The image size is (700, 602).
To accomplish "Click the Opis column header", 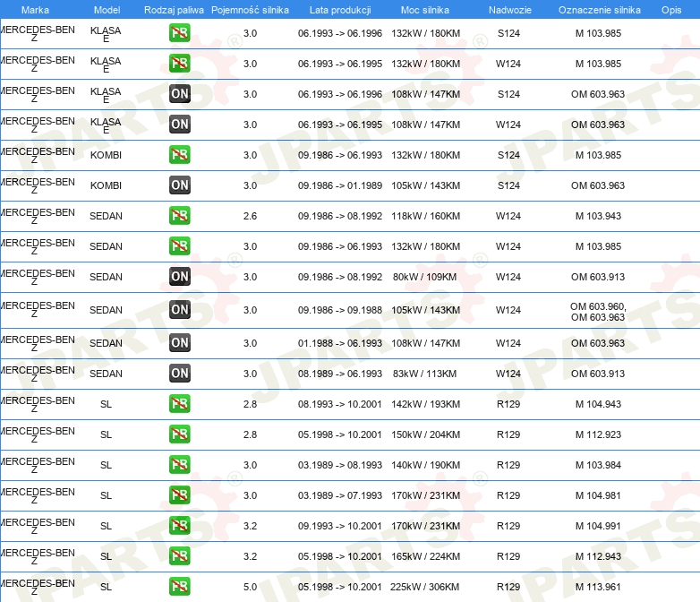I will coord(671,10).
